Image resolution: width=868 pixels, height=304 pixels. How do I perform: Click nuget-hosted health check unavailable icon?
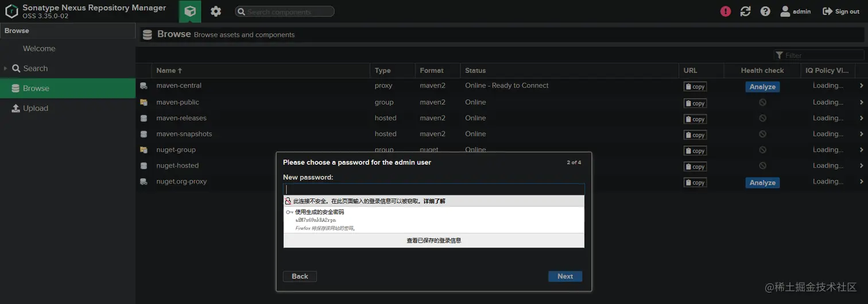click(x=762, y=166)
